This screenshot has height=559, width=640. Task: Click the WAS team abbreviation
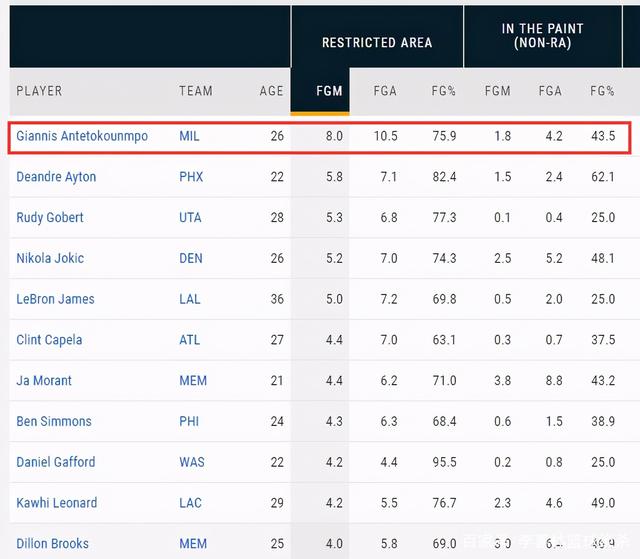(193, 462)
